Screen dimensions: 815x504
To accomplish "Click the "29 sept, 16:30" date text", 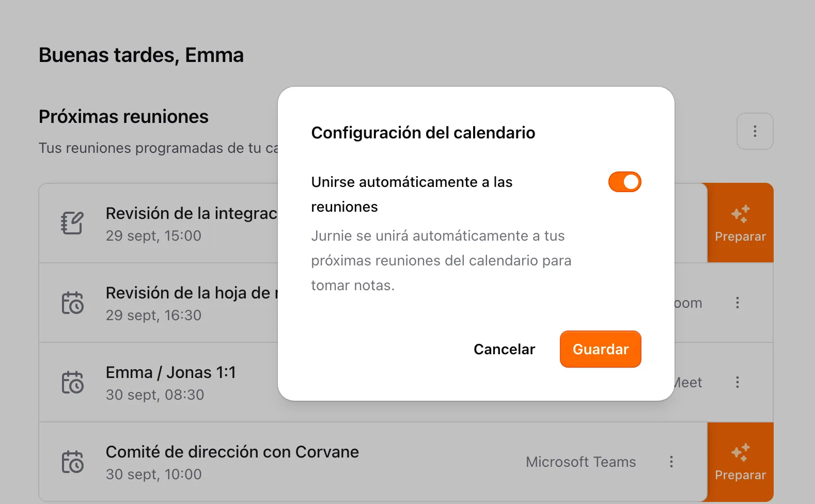I will click(153, 316).
